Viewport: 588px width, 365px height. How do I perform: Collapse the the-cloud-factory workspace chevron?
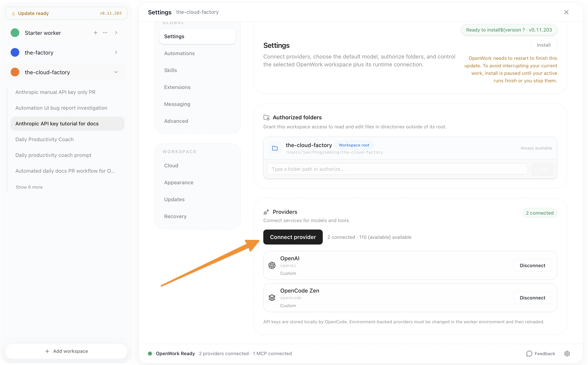click(116, 72)
